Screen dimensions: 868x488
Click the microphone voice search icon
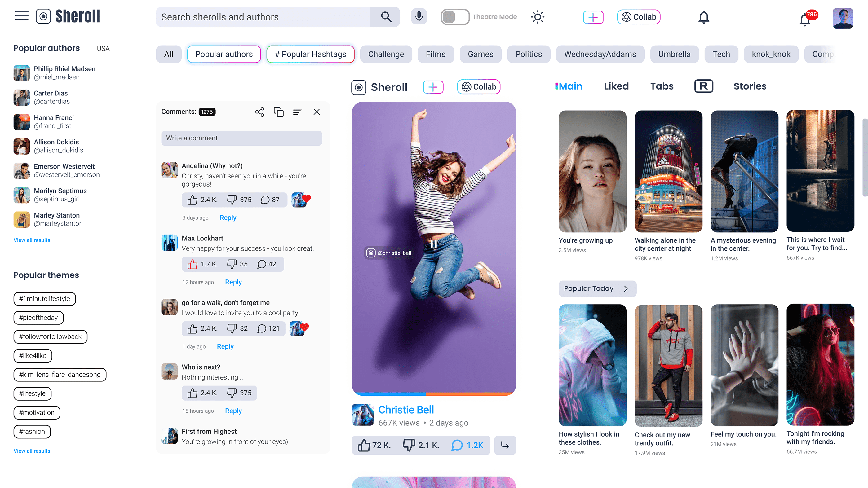click(419, 16)
